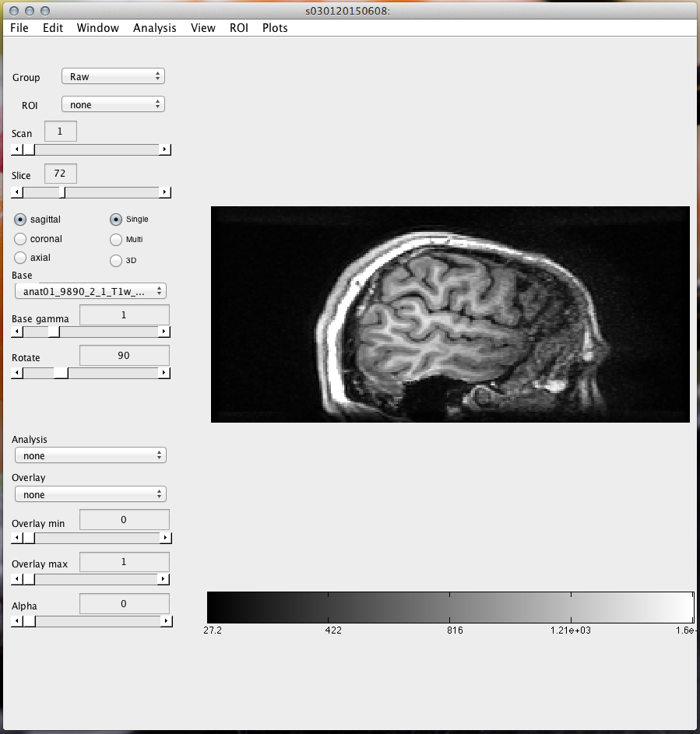Click the Scan slider right arrow
The image size is (700, 734).
(164, 149)
